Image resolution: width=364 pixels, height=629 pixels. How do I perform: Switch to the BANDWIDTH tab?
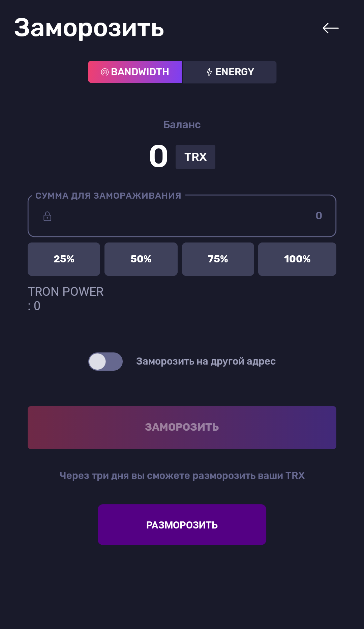135,72
